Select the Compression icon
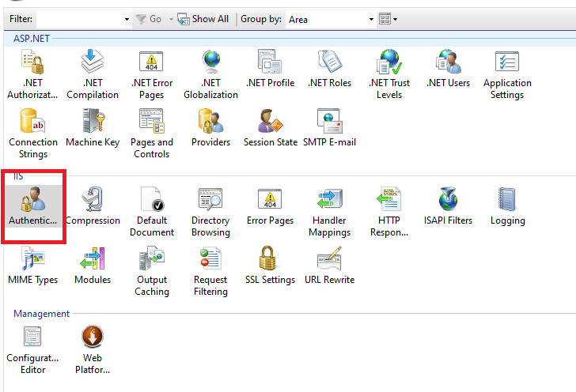This screenshot has height=392, width=576. click(x=93, y=206)
